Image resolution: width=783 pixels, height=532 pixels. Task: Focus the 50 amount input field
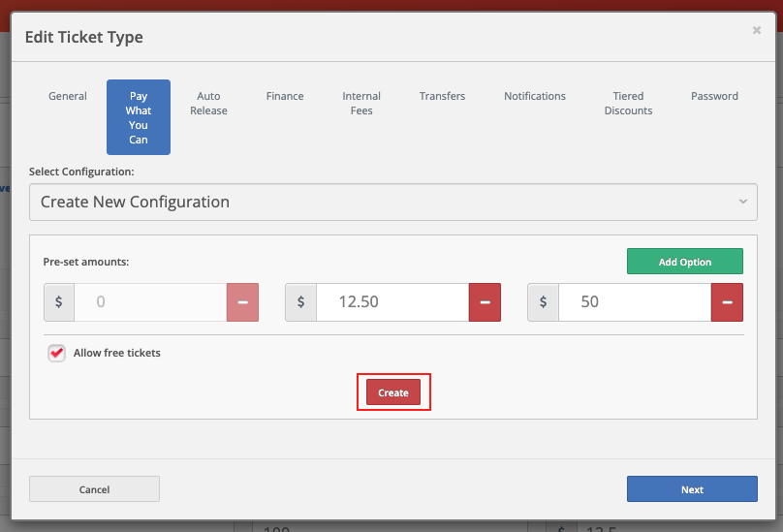[x=634, y=302]
